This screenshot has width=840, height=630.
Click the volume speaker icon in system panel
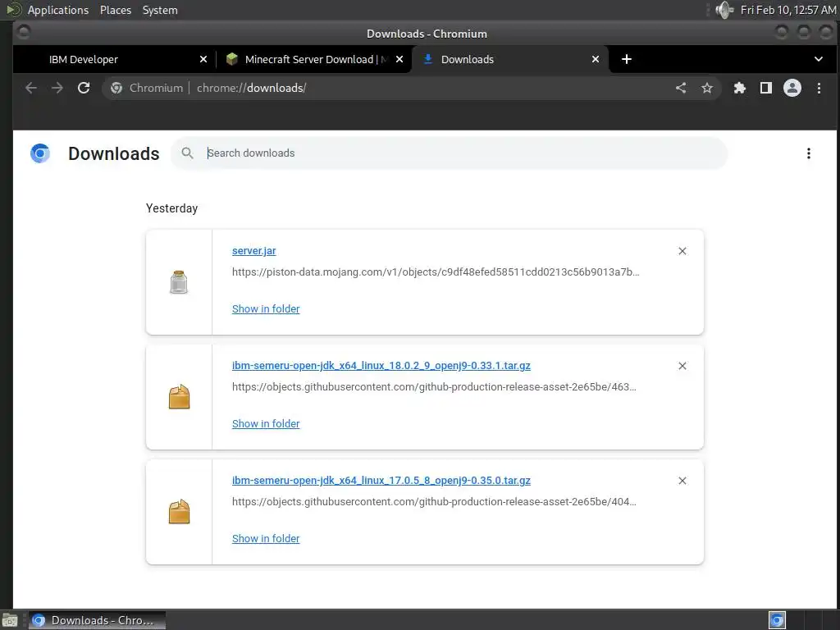coord(724,10)
